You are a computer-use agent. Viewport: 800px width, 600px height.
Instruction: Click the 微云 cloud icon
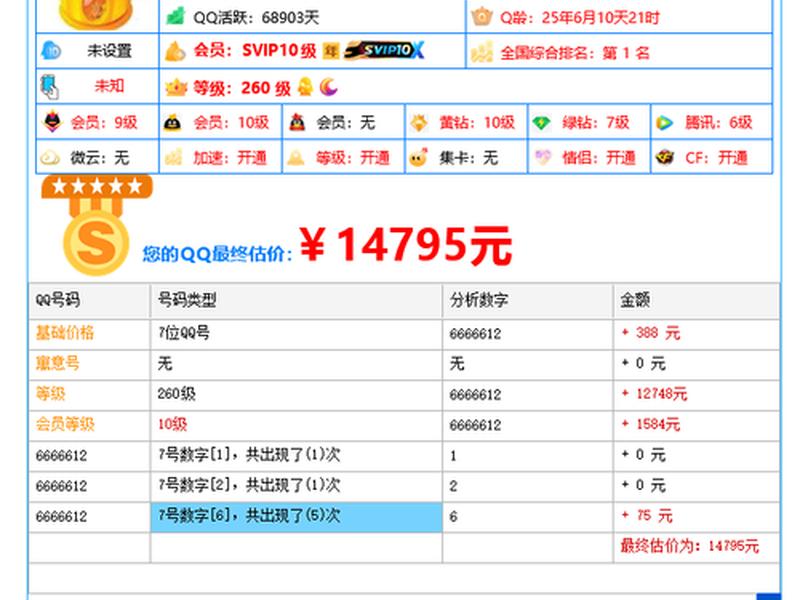click(x=50, y=158)
